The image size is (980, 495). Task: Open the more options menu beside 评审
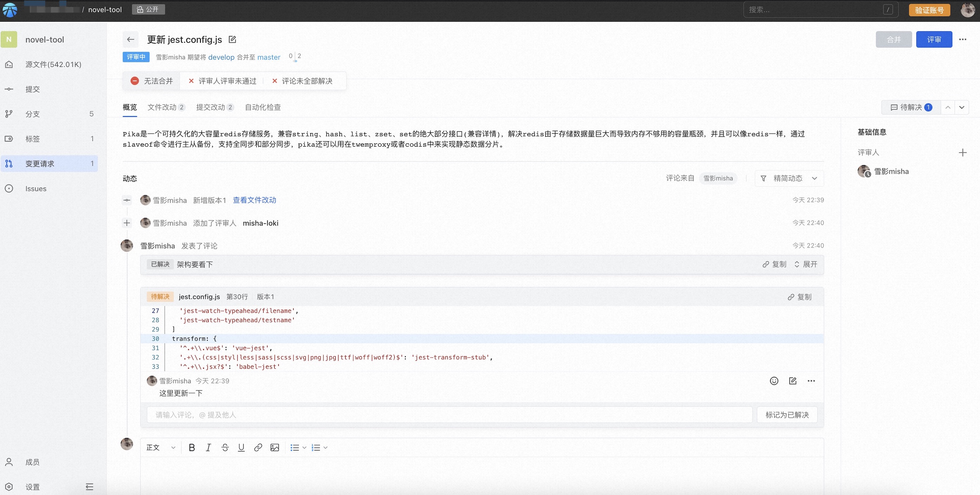[962, 39]
